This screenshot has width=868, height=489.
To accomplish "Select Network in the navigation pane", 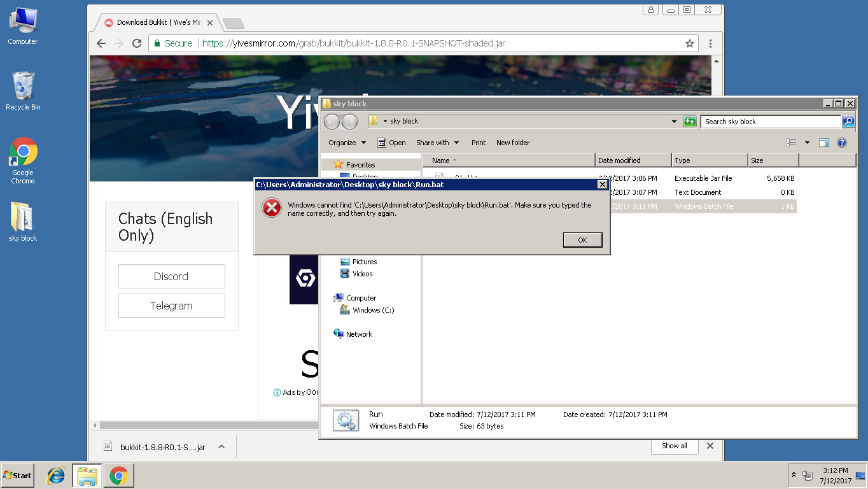I will click(359, 334).
